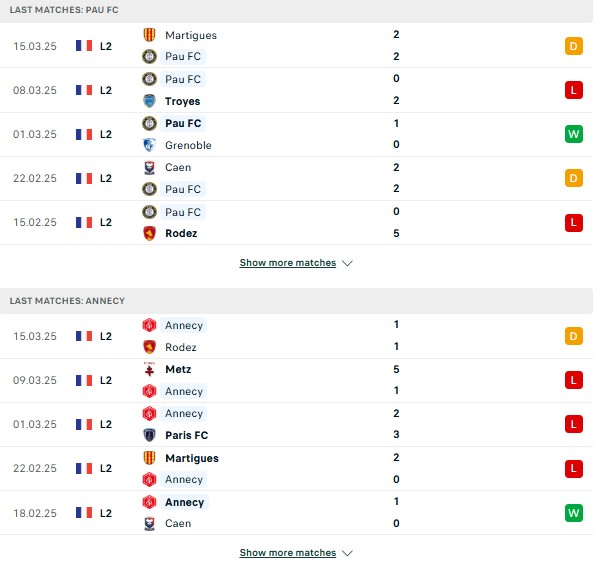
Task: Click the French flag on the 09.03.25 match
Action: 84,380
